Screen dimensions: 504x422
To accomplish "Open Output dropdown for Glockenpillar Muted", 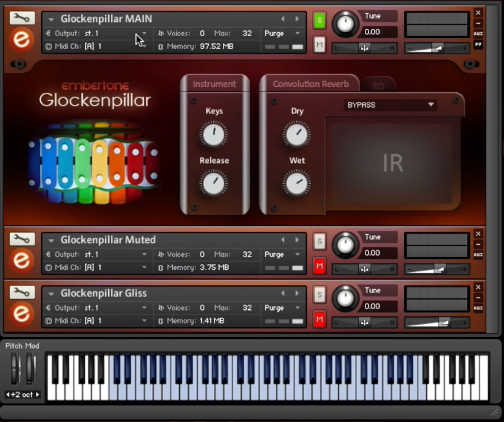I will point(144,254).
